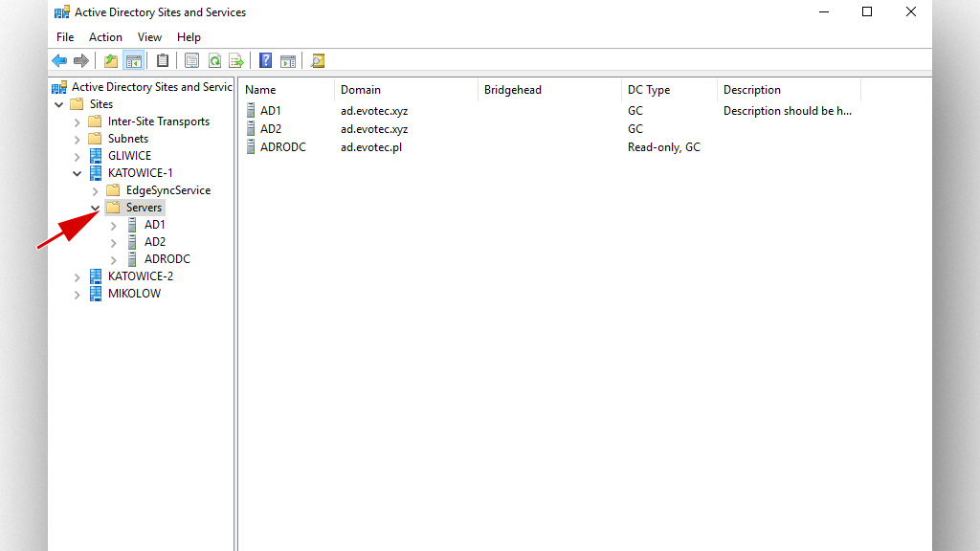Click the Find magnifier toolbar icon
This screenshot has height=551, width=980.
(318, 60)
